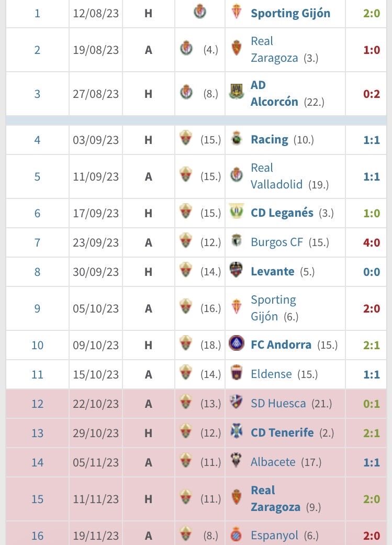Click the Levante club crest

coord(237,271)
